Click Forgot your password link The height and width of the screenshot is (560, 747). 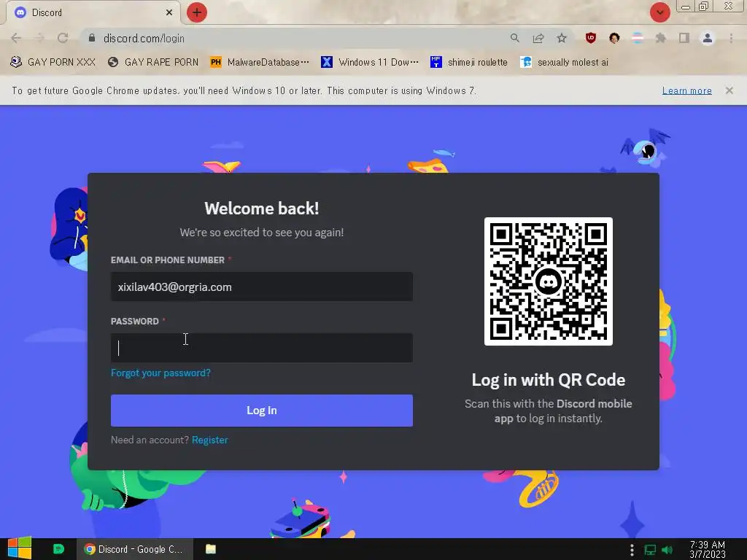[x=160, y=373]
